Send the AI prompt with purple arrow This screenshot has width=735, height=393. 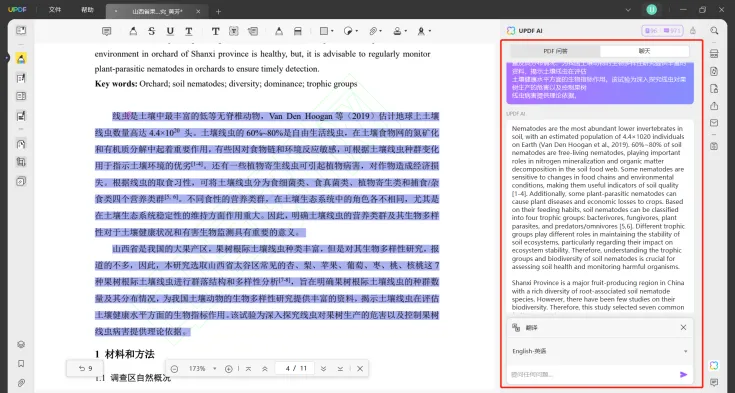[x=683, y=374]
